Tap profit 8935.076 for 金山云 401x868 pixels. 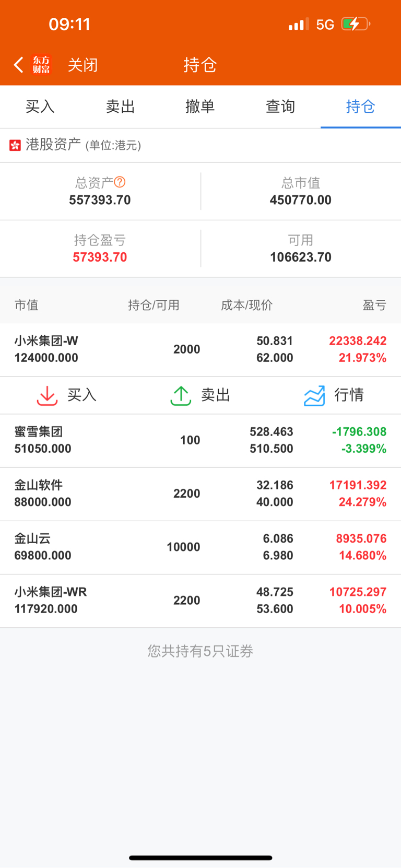[361, 538]
